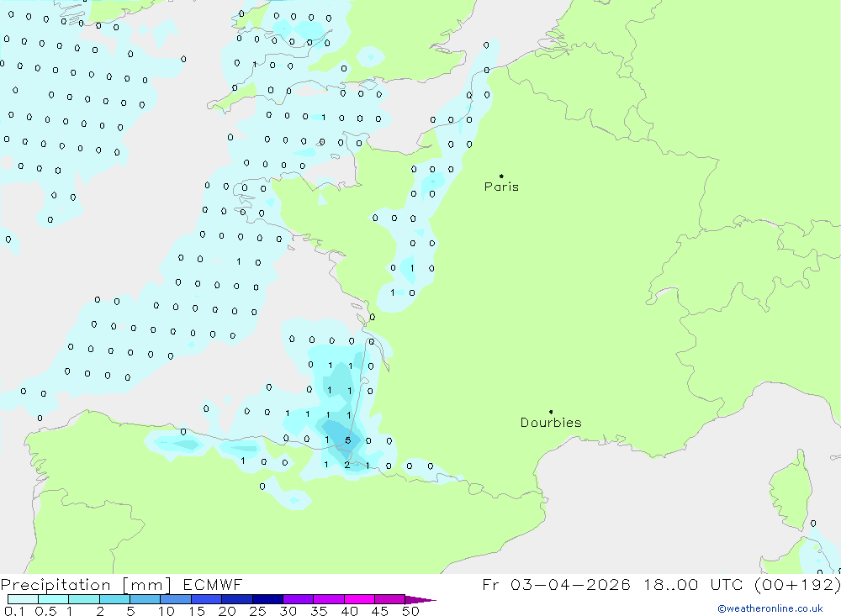Click the legend label 40
This screenshot has height=616, width=841.
point(349,611)
